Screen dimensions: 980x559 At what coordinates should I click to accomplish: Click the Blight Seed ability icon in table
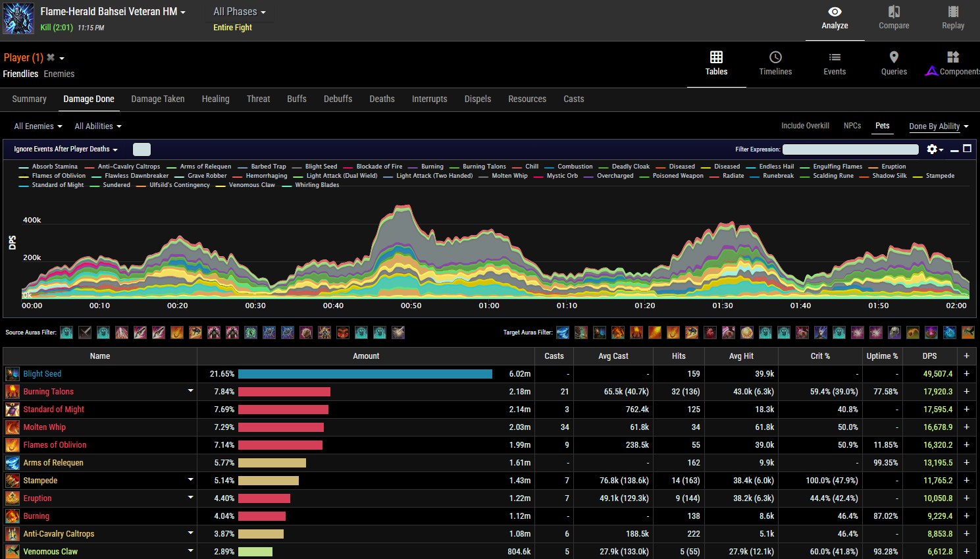coord(13,374)
